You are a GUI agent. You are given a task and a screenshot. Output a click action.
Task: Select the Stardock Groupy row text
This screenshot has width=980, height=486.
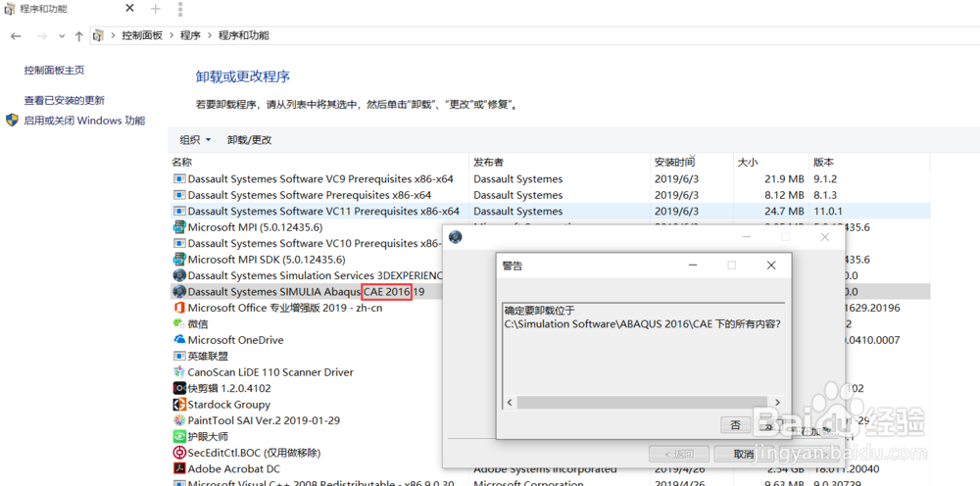(x=229, y=404)
